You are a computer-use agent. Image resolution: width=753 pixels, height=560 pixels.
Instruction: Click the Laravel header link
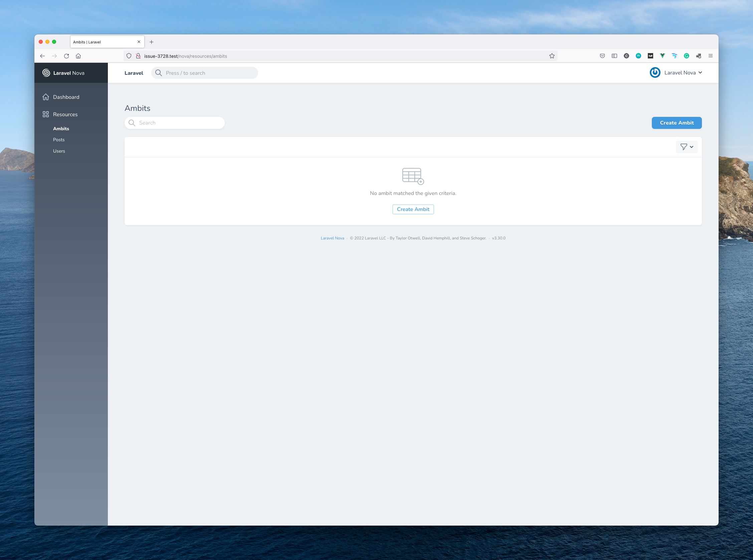[x=134, y=73]
